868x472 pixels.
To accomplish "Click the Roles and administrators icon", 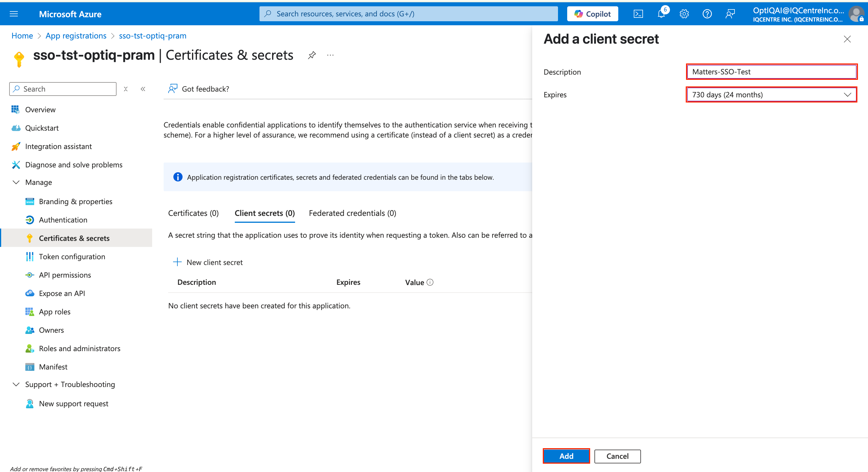I will [x=30, y=349].
